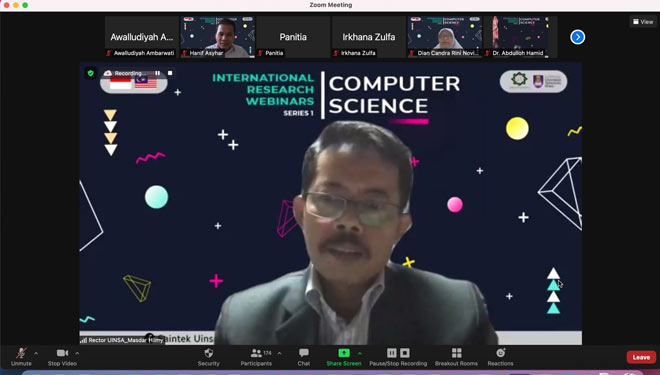The width and height of the screenshot is (660, 375).
Task: Stop Video camera button
Action: tap(62, 356)
